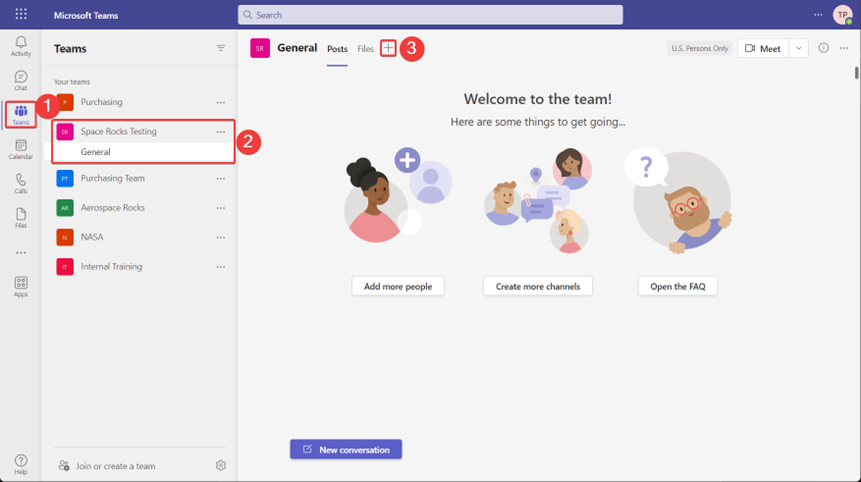This screenshot has width=861, height=482.
Task: Click in the Search box
Action: click(430, 15)
